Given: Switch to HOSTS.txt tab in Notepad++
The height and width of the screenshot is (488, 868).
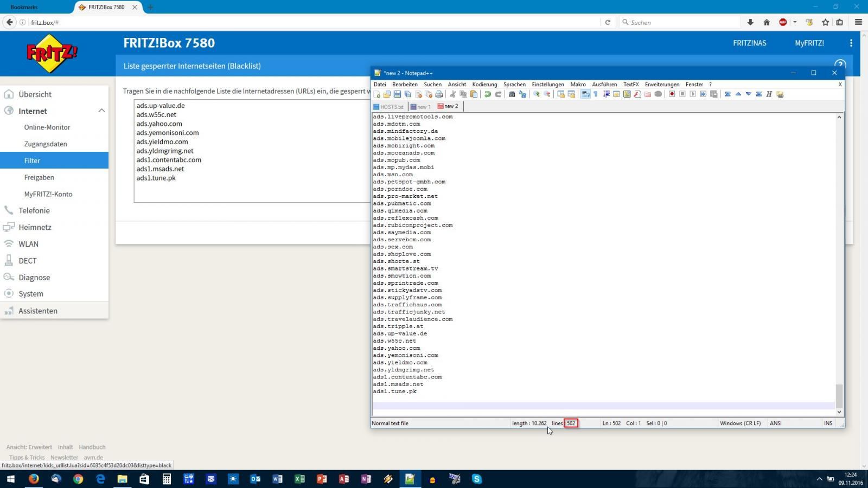Looking at the screenshot, I should (389, 107).
